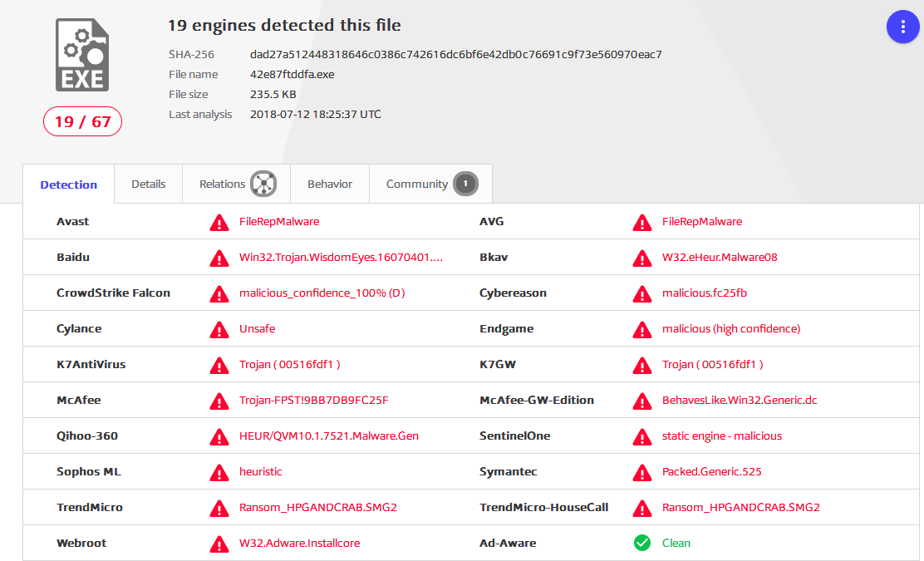Click the McAfee-GW-Edition engine name
Screen dimensions: 924x561
click(536, 400)
